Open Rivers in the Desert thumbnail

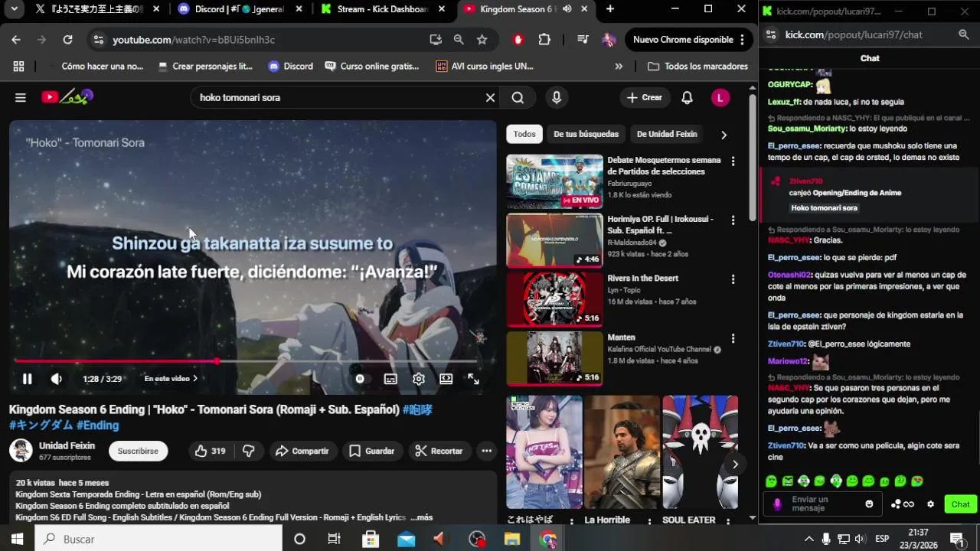554,299
